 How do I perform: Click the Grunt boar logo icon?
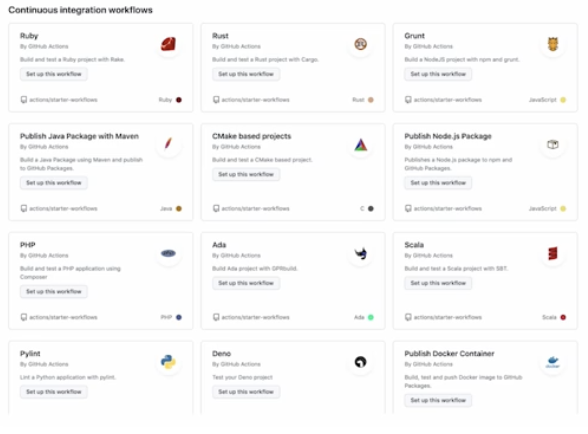(x=553, y=44)
